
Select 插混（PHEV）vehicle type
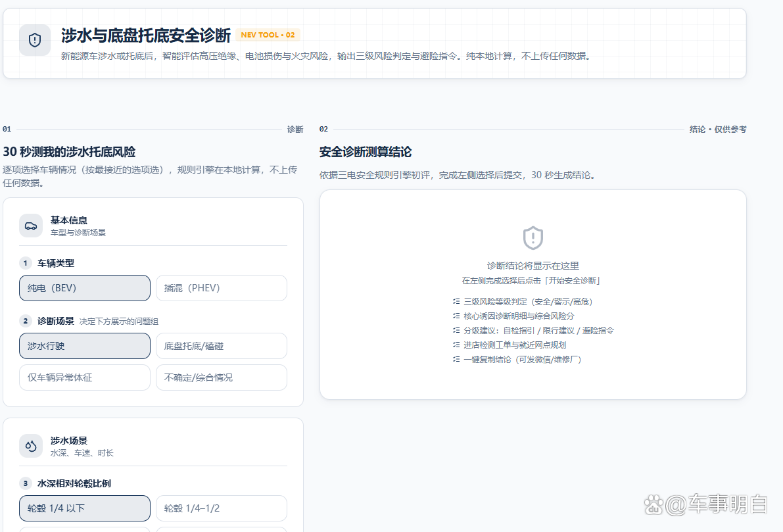pyautogui.click(x=221, y=288)
